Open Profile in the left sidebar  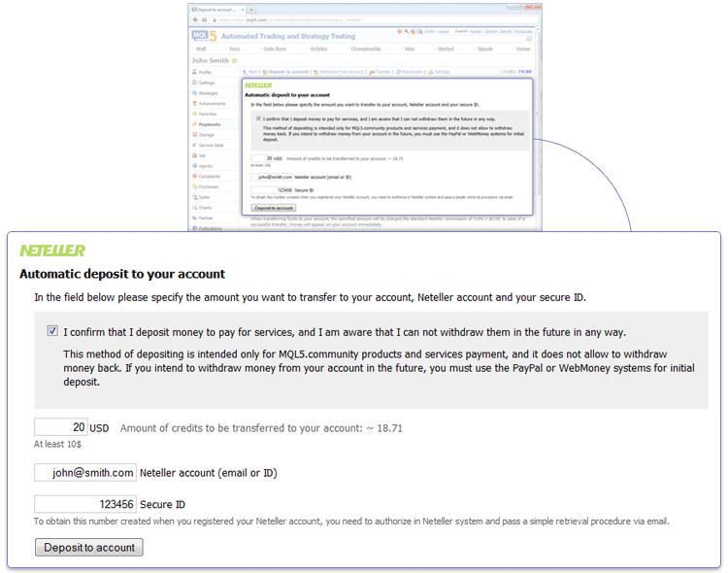(205, 72)
